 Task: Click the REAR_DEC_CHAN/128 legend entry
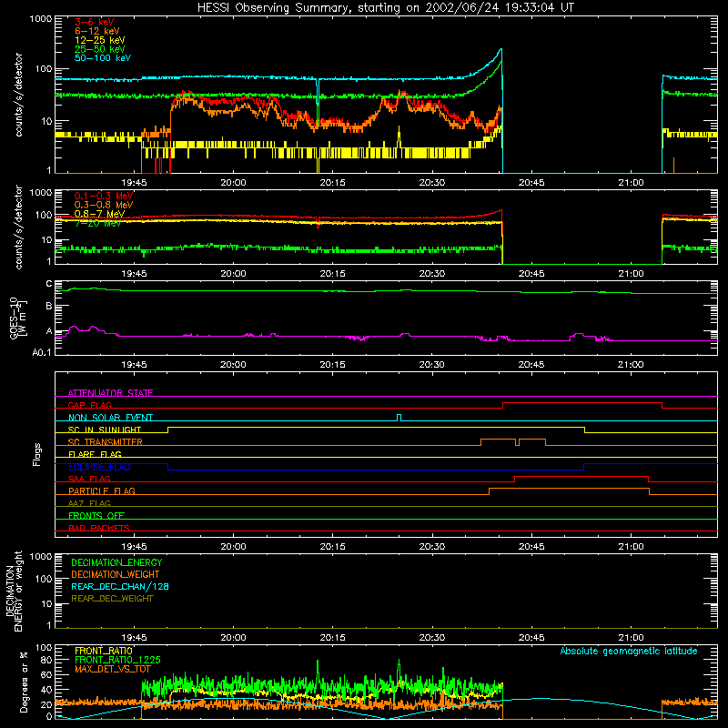[x=120, y=586]
